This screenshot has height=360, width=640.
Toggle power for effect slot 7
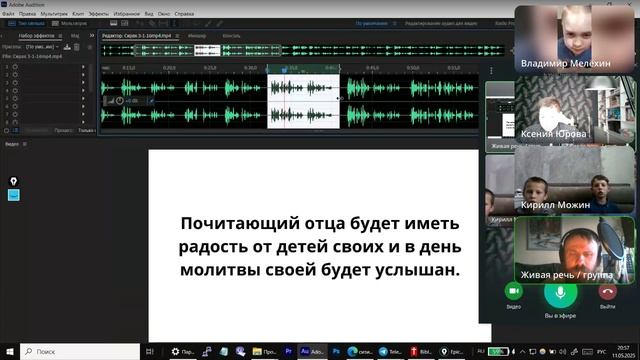(15, 114)
